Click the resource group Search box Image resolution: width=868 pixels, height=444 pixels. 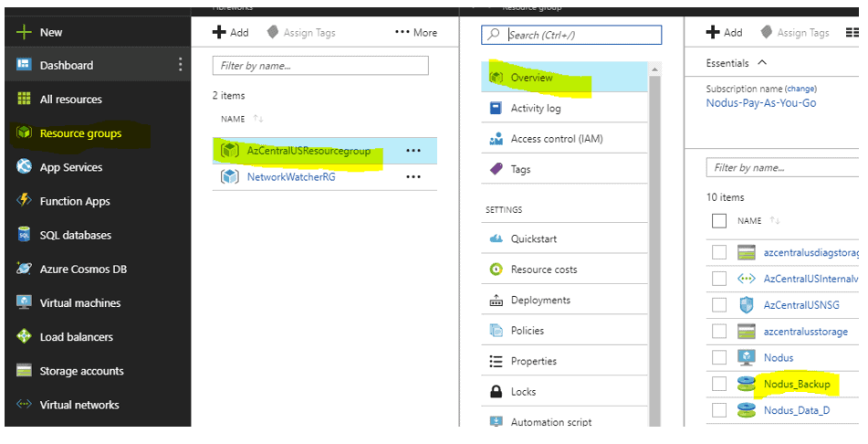(571, 35)
